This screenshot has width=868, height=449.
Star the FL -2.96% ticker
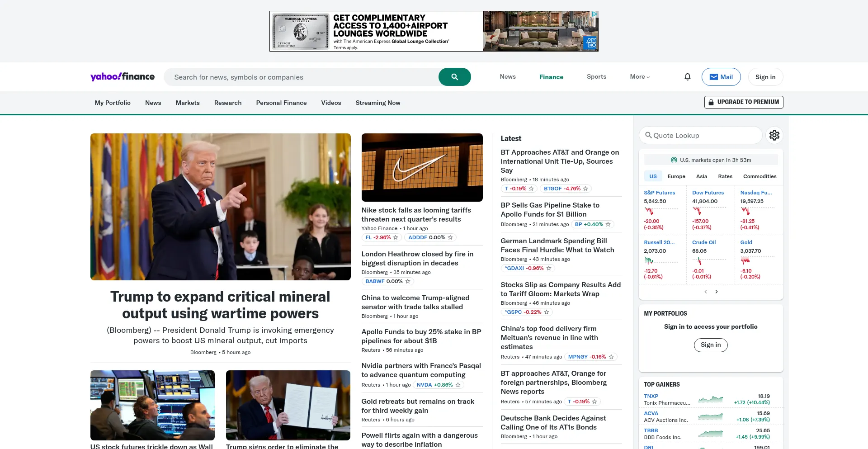[x=396, y=237]
